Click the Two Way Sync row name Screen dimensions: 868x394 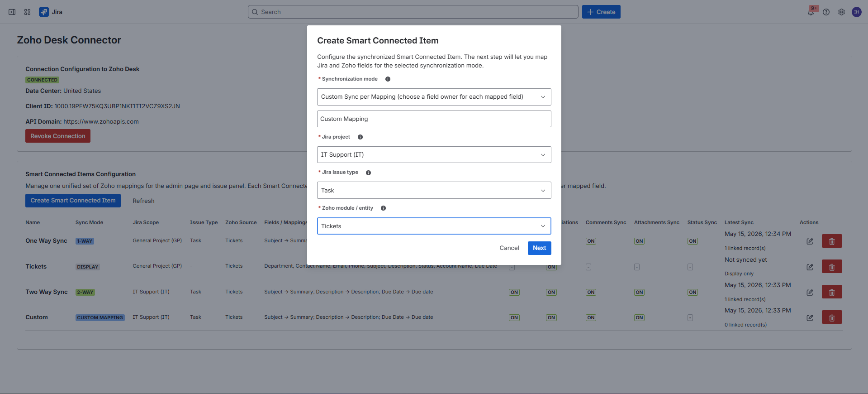(x=47, y=292)
